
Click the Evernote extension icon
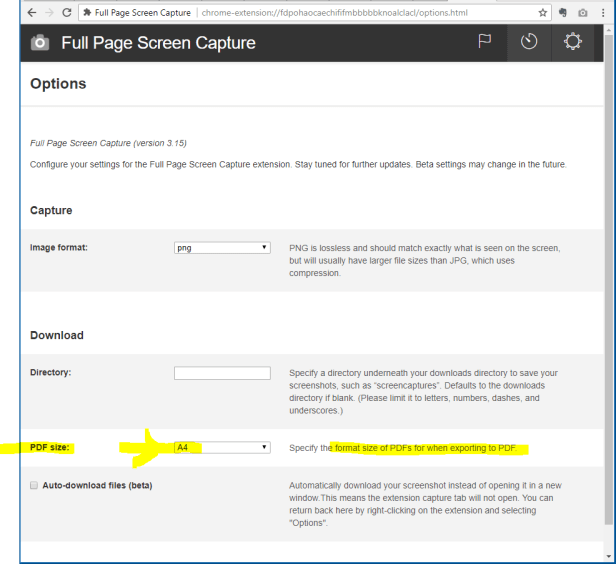coord(563,12)
